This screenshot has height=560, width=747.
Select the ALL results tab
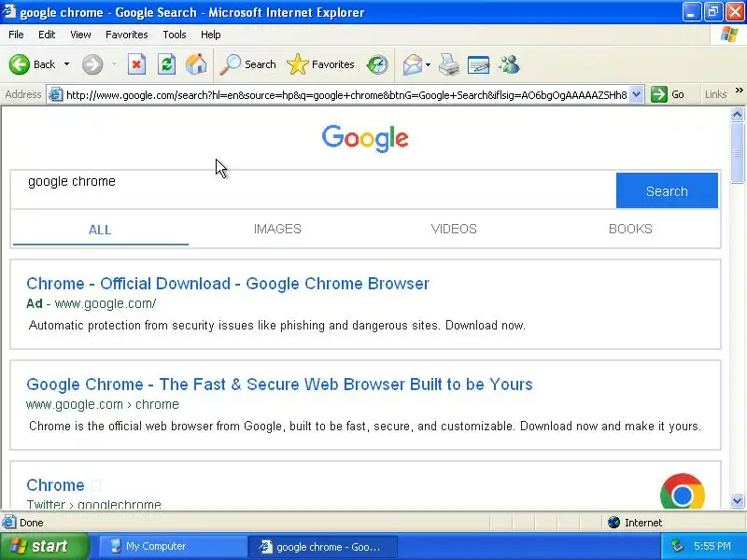point(100,230)
